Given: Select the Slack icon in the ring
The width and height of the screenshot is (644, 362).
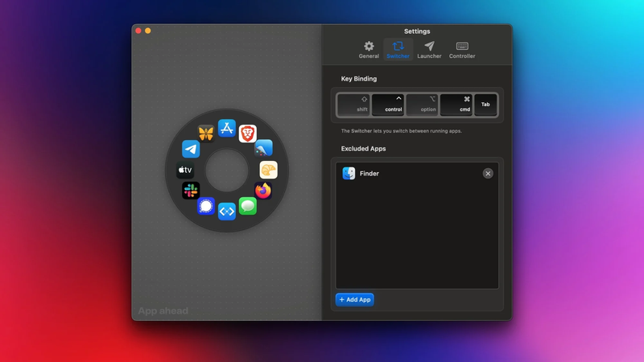Looking at the screenshot, I should (x=191, y=191).
